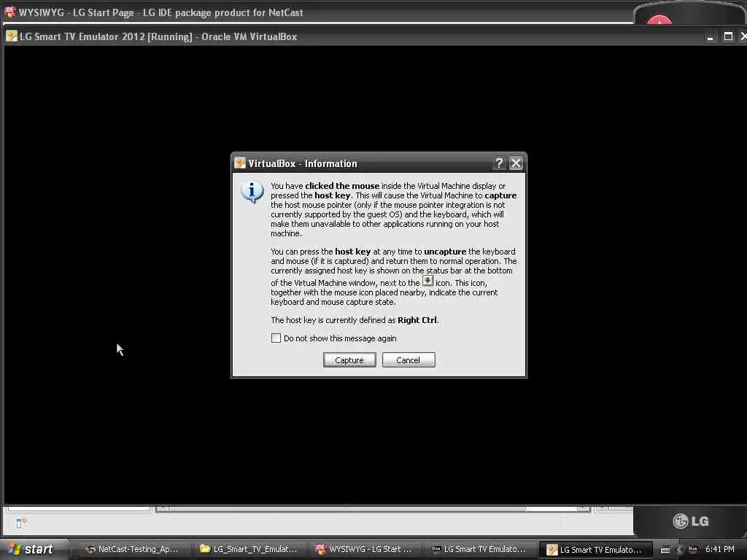747x560 pixels.
Task: Click the horizontal scrollbar in the WYSIWYG window
Action: pyautogui.click(x=373, y=509)
